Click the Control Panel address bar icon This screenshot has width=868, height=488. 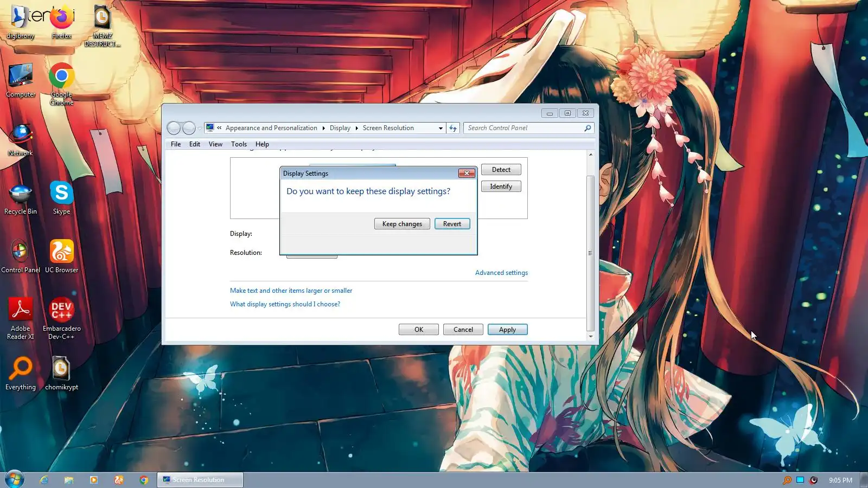pyautogui.click(x=210, y=128)
